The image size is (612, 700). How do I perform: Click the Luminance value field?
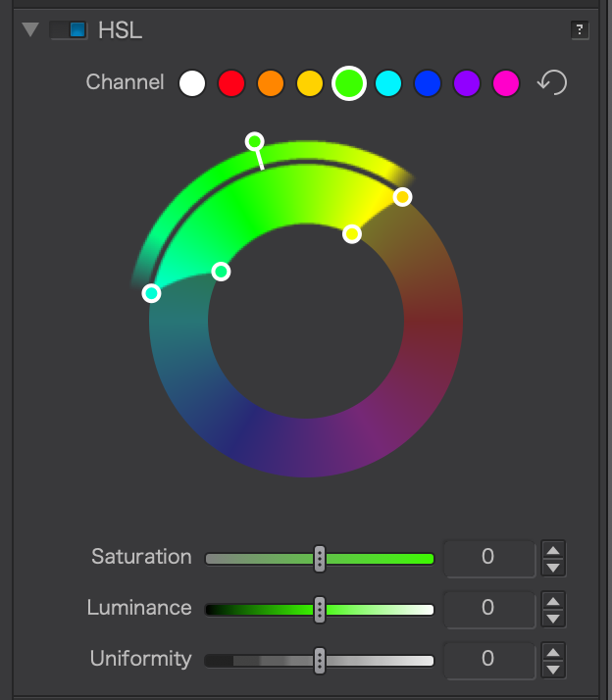coord(489,610)
